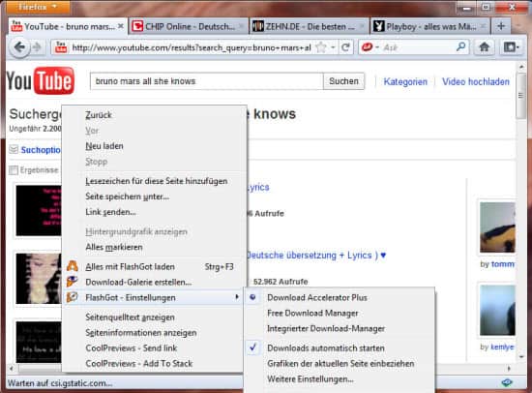
Task: Click the vertical scrollbar thumb
Action: [x=521, y=96]
